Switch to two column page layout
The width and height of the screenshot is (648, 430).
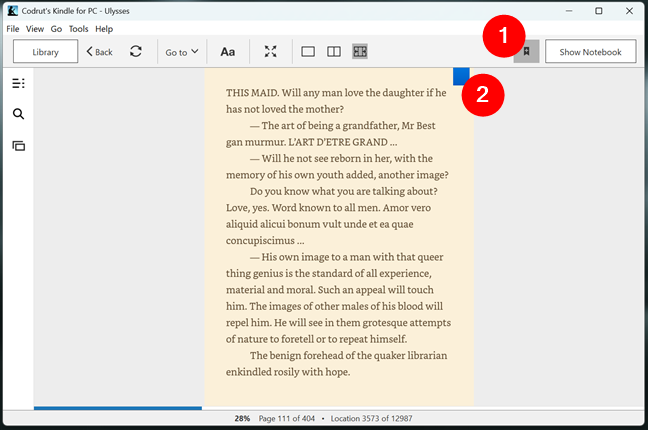pyautogui.click(x=334, y=51)
